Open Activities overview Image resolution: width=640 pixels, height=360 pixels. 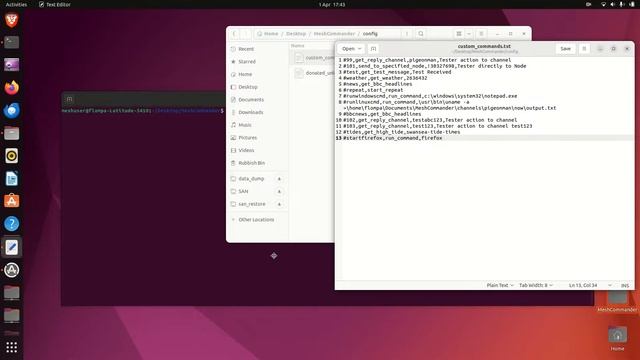(16, 4)
